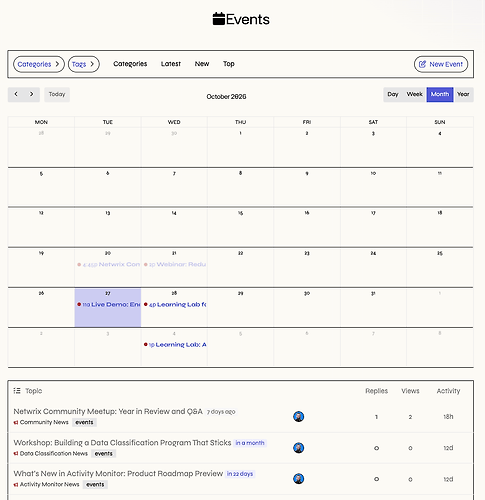Open the 4p Learning Lab event on October 28
Viewport: 485px width, 500px height.
click(x=175, y=304)
